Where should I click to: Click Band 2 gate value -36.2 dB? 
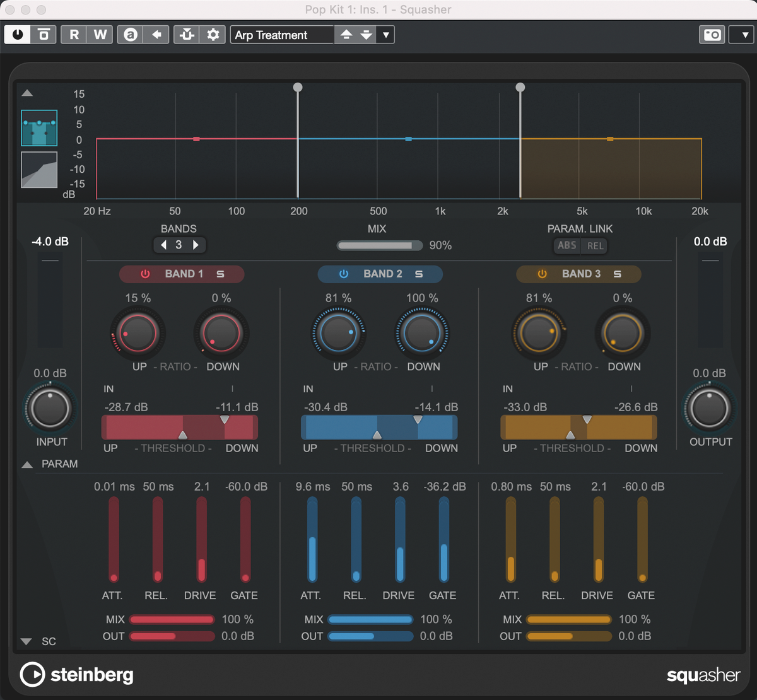[445, 487]
